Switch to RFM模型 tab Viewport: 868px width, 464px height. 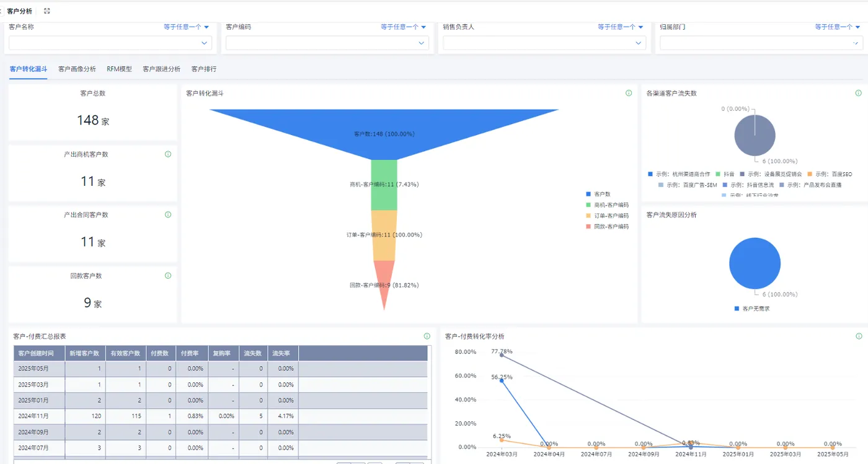tap(119, 69)
